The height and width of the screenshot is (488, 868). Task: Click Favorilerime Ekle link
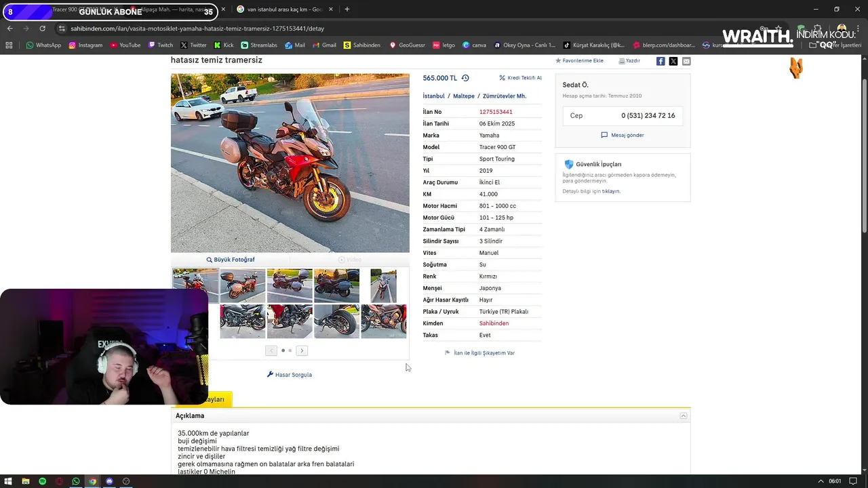click(579, 61)
